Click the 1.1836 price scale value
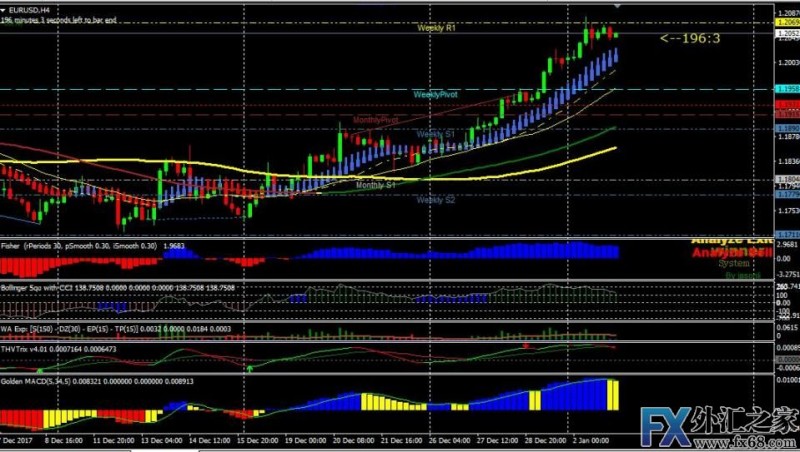This screenshot has width=800, height=452. tap(788, 161)
